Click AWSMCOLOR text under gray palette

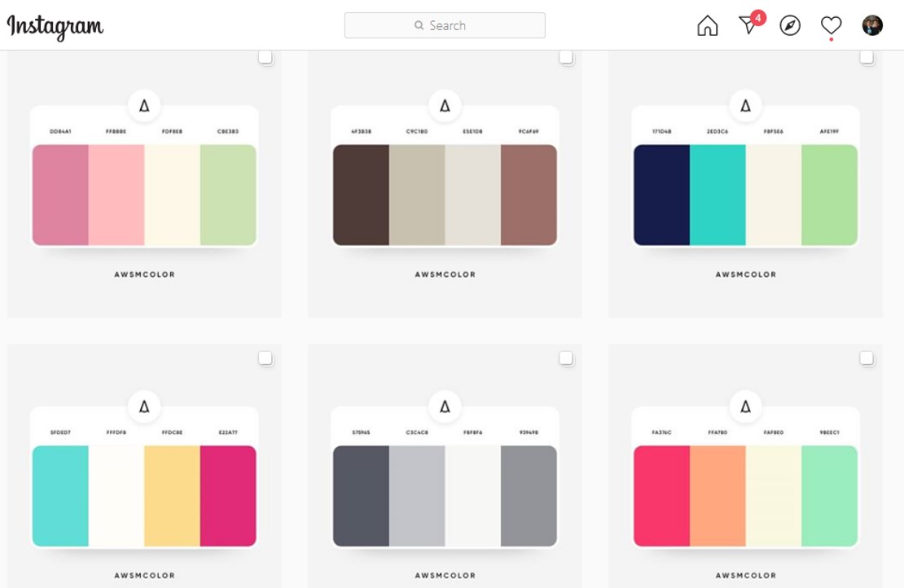[x=445, y=575]
